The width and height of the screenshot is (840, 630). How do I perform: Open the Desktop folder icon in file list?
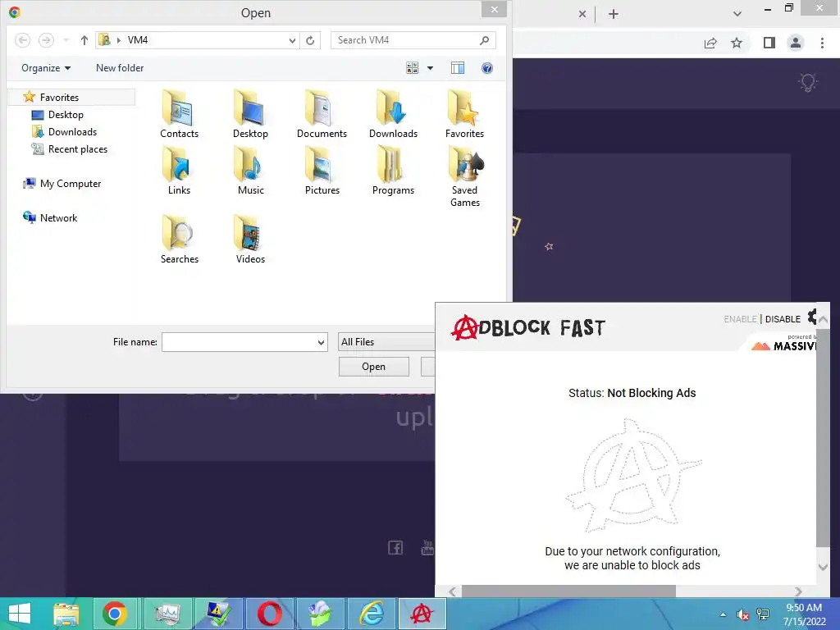(x=250, y=114)
